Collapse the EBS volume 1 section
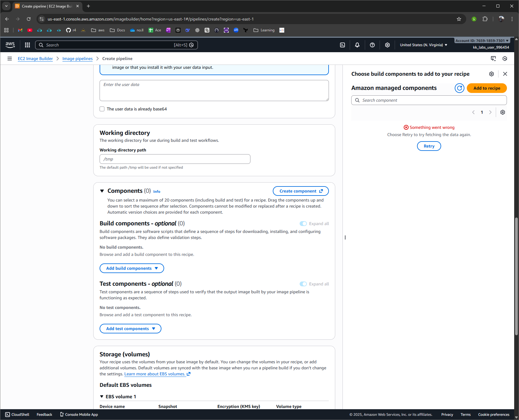 click(102, 396)
